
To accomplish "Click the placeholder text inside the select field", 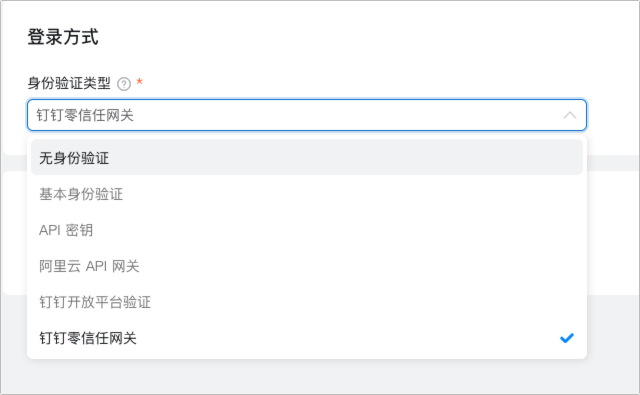I will point(85,115).
